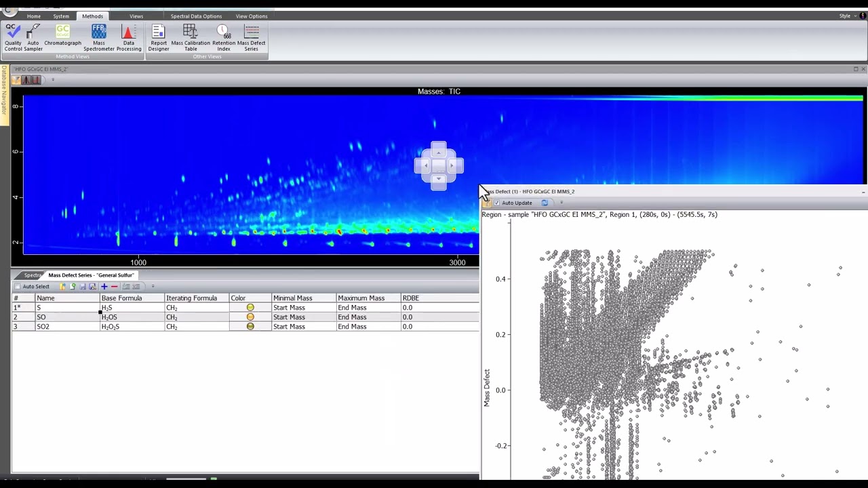Click the SO series name cell
868x488 pixels.
click(66, 317)
